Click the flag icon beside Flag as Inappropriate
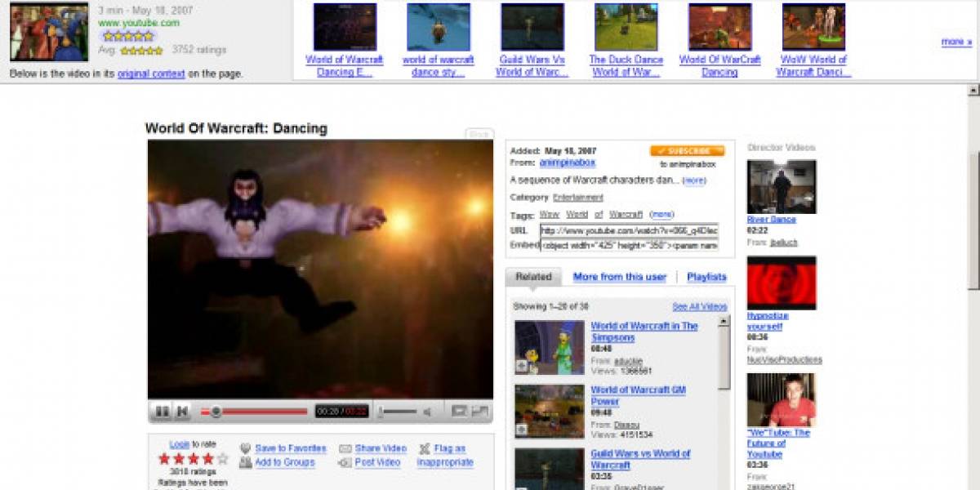980x490 pixels. (x=425, y=448)
